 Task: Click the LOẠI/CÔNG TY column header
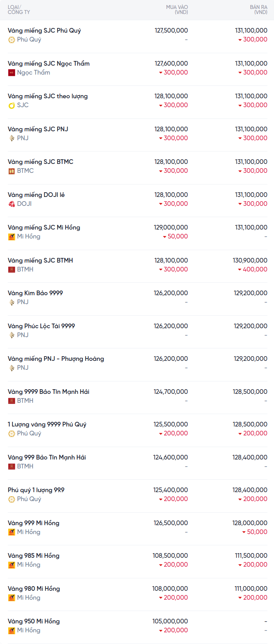pos(19,10)
